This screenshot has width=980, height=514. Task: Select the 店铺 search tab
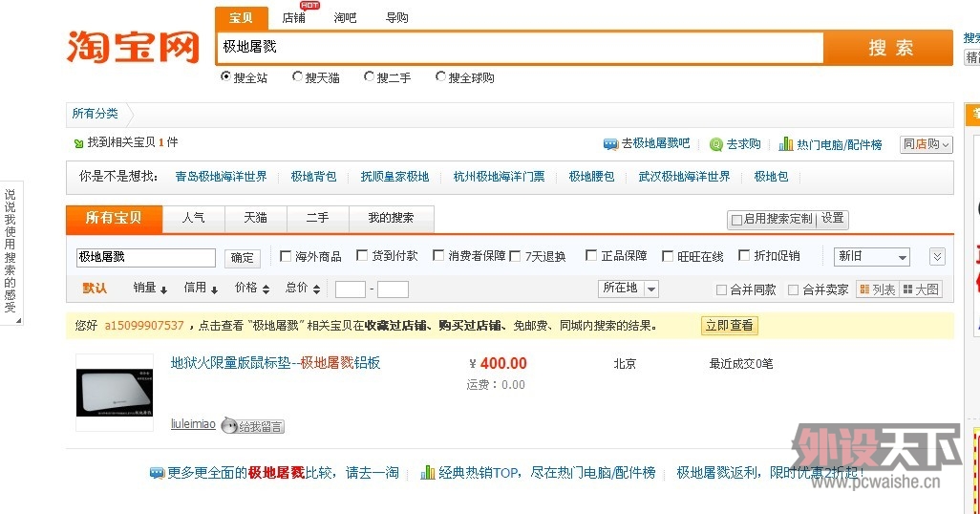pyautogui.click(x=294, y=18)
